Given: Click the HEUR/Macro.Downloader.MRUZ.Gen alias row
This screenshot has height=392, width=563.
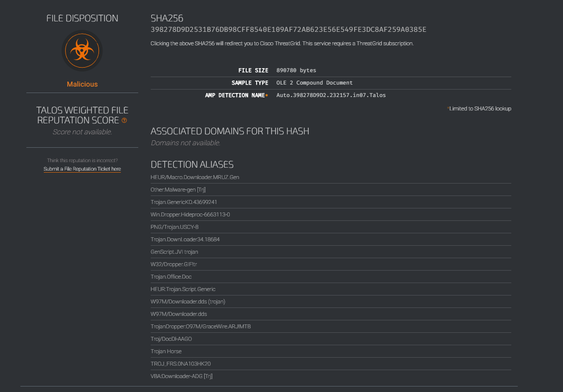Looking at the screenshot, I should [x=331, y=177].
